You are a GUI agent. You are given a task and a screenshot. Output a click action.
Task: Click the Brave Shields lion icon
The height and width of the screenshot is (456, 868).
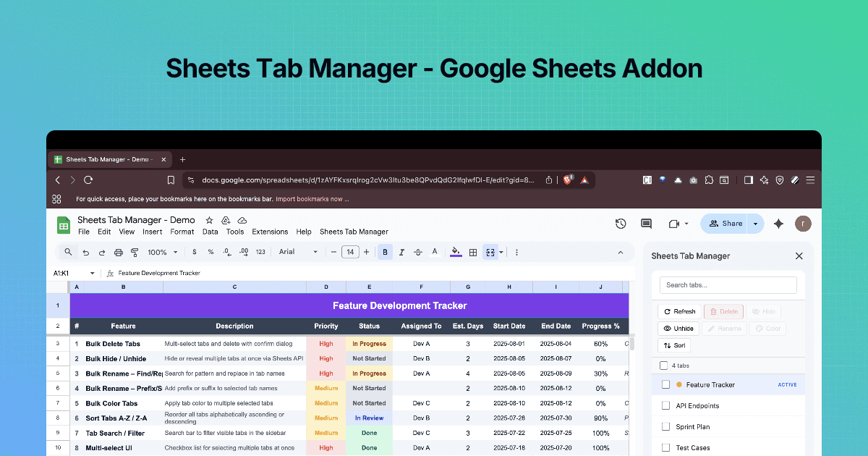(568, 180)
